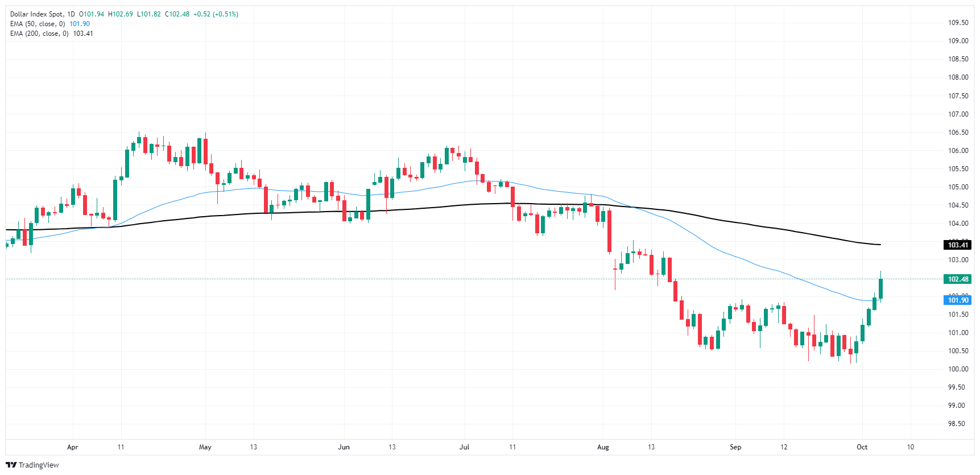
Task: Click the Oct label on time axis
Action: [862, 447]
